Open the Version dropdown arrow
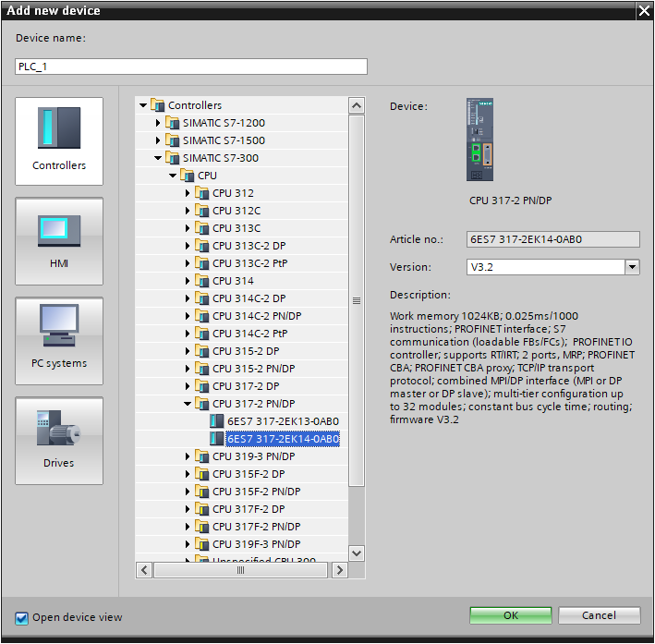 click(632, 267)
